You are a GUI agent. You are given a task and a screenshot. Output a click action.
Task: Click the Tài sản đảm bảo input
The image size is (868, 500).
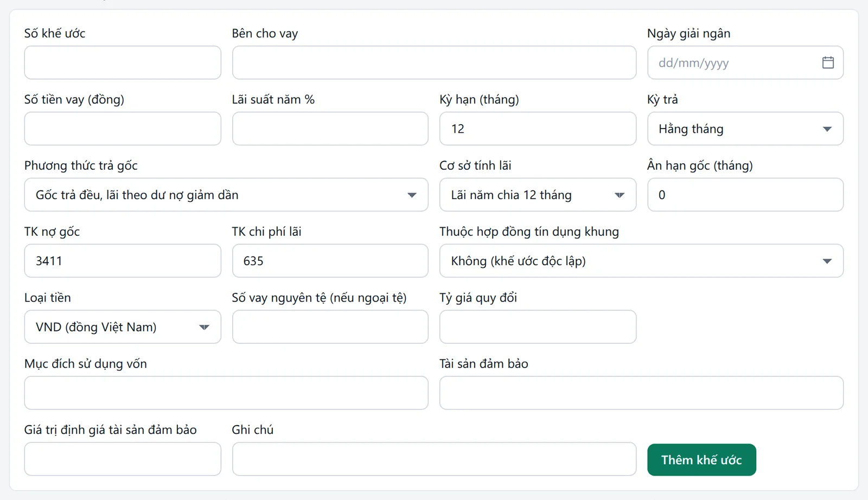point(642,393)
